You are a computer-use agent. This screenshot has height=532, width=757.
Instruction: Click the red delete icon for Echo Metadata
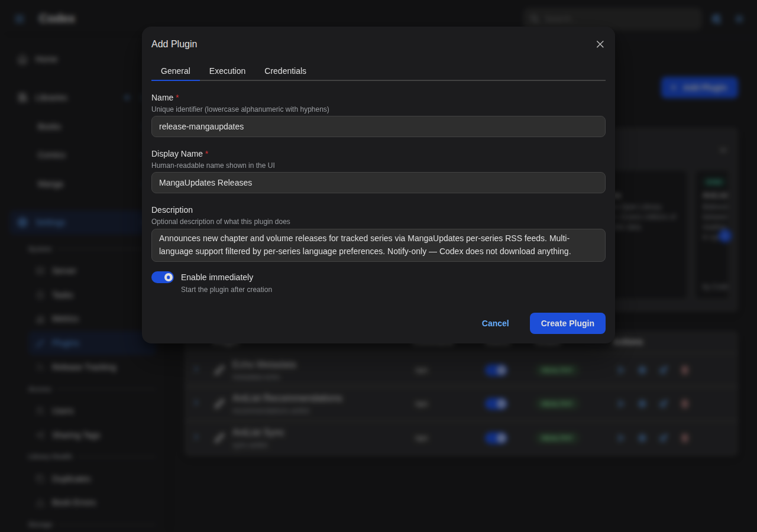(x=685, y=370)
